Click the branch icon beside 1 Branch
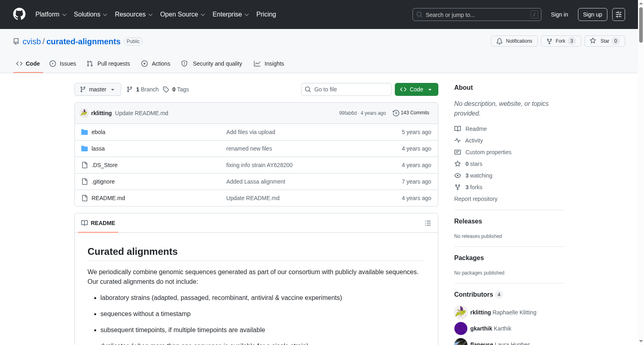 coord(130,89)
